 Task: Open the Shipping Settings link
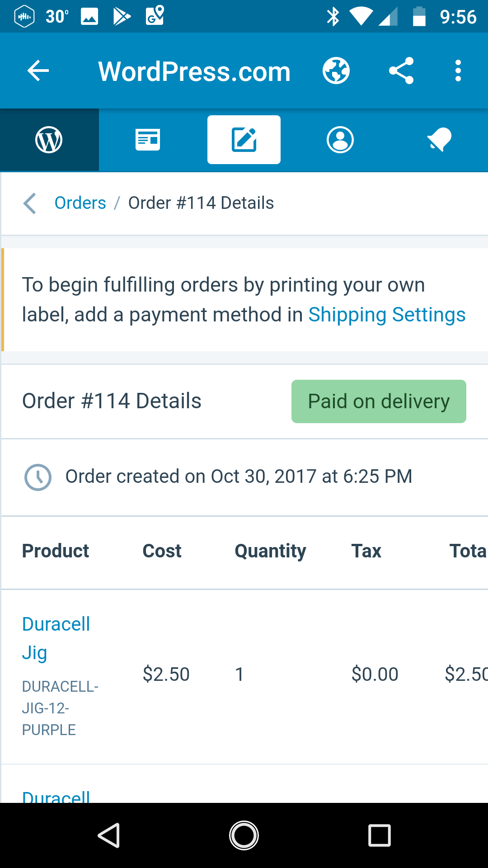(387, 314)
